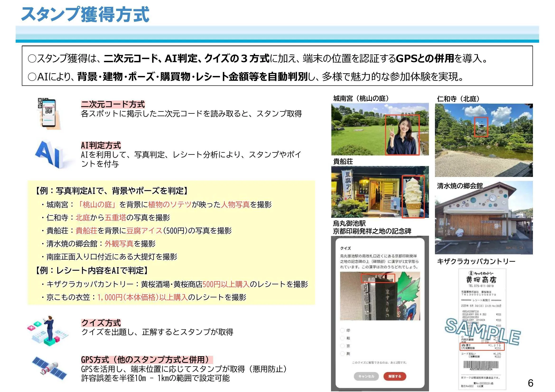
Task: Click the クイズ label inside the dialog
Action: (x=345, y=248)
